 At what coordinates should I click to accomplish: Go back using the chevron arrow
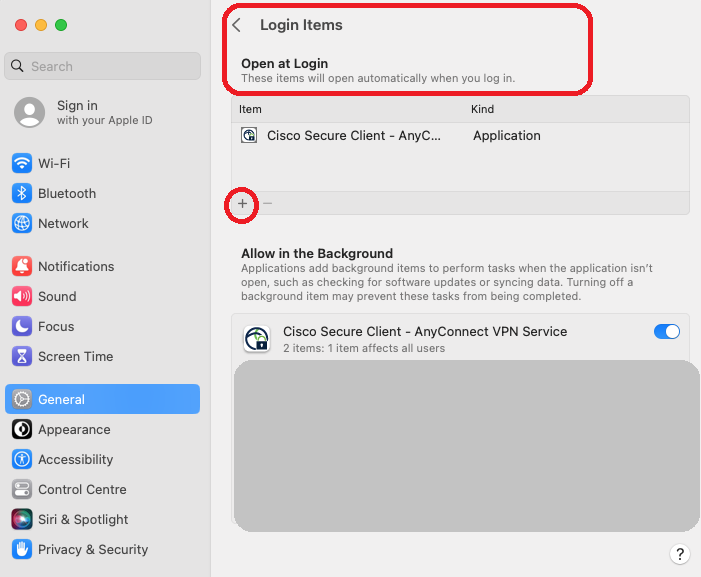tap(237, 25)
